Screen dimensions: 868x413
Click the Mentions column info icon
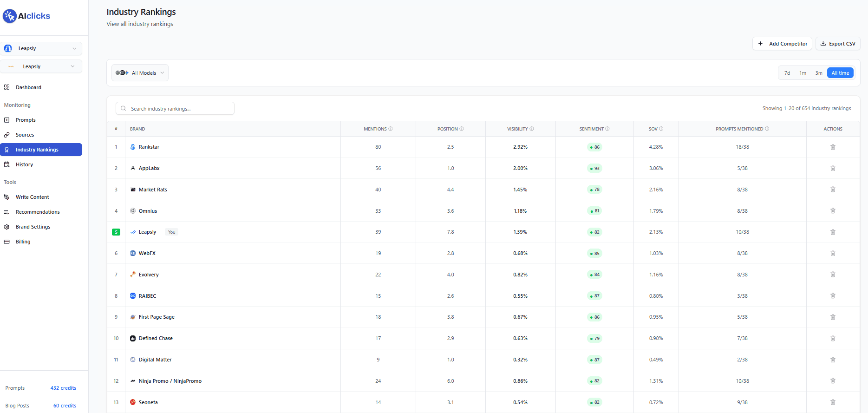point(391,129)
